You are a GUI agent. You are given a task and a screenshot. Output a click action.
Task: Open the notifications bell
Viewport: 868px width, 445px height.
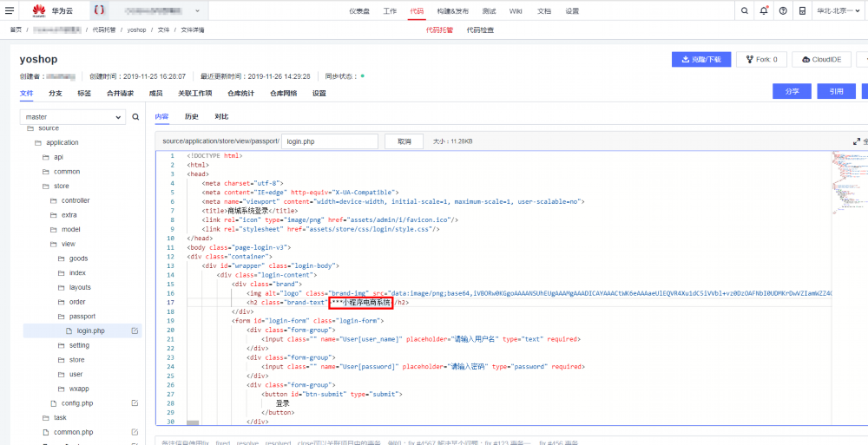pos(764,10)
